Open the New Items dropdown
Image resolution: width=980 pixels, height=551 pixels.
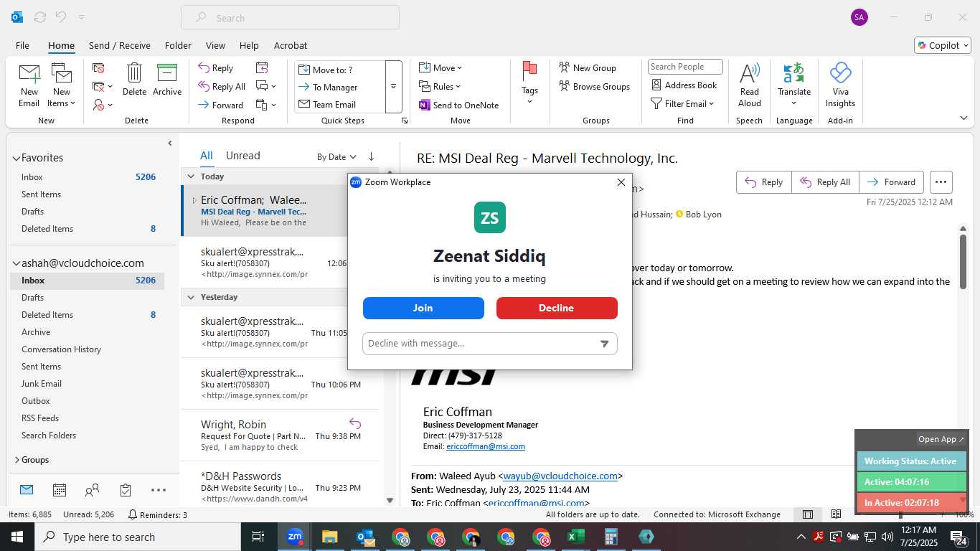point(62,85)
